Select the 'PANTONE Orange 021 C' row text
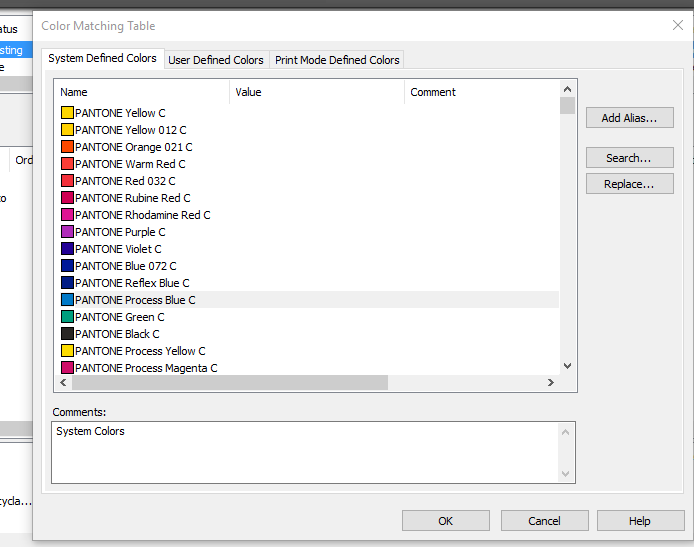Image resolution: width=694 pixels, height=547 pixels. coord(134,147)
